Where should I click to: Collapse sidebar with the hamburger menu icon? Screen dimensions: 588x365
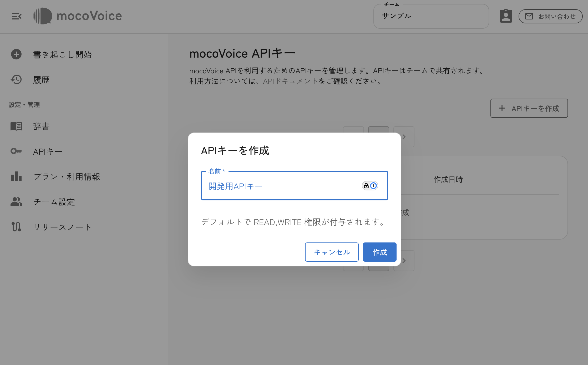[17, 16]
